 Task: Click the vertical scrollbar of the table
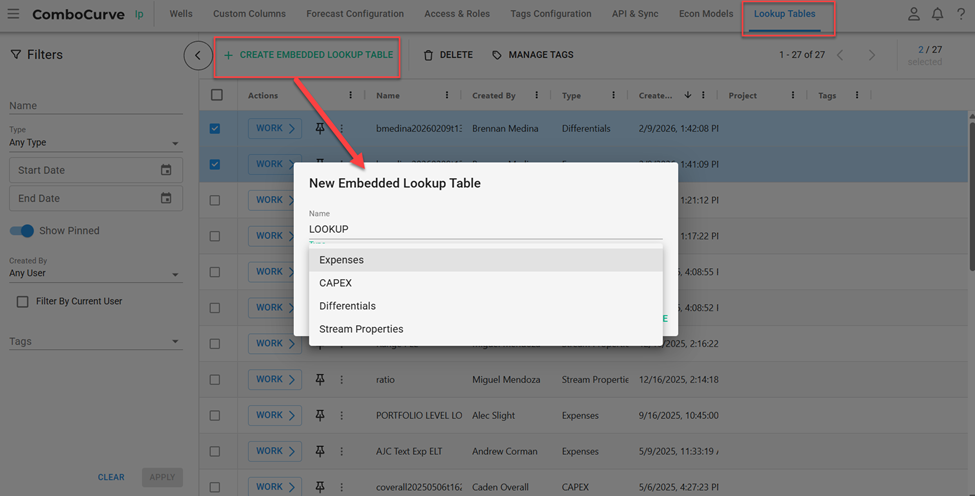pyautogui.click(x=970, y=190)
